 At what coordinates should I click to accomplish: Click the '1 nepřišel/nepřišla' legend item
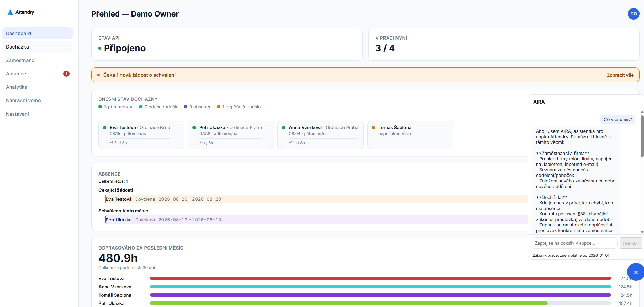tap(239, 107)
